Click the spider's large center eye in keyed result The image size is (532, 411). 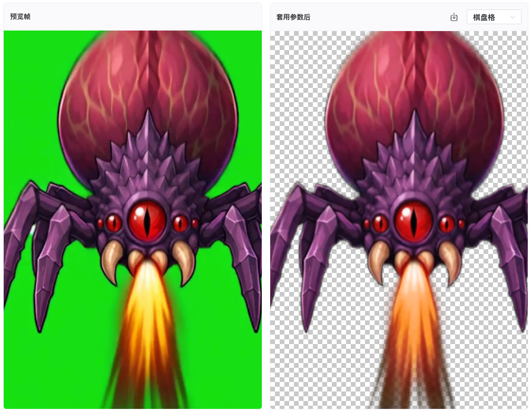point(413,219)
